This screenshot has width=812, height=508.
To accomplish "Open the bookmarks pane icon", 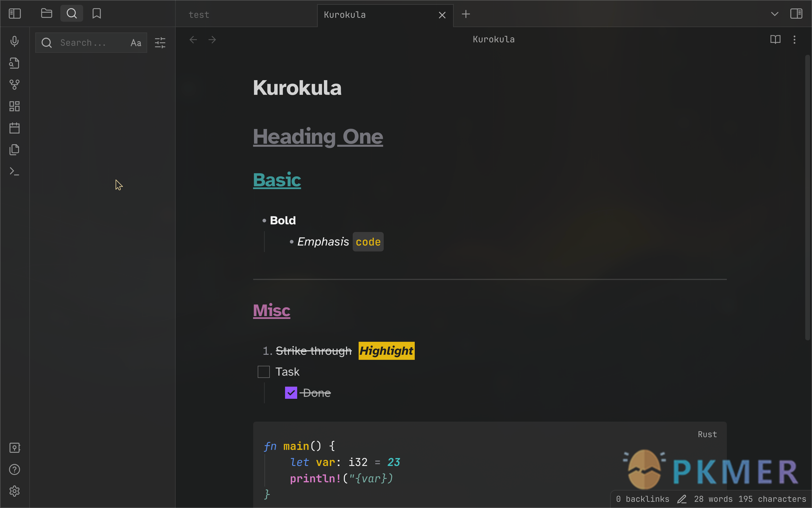I will 97,14.
